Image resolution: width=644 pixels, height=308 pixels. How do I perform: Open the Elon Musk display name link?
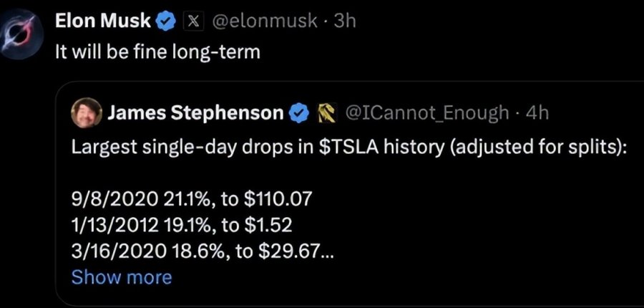tap(103, 22)
